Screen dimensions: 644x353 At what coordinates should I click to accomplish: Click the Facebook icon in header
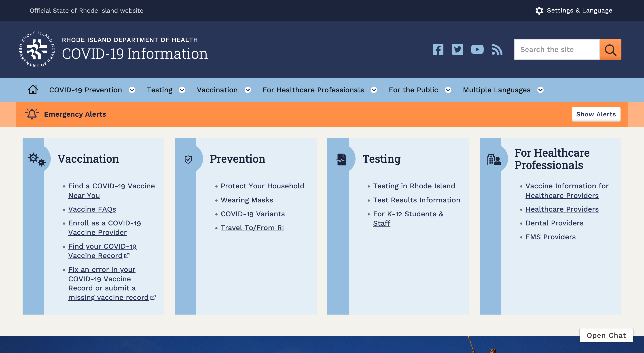pyautogui.click(x=438, y=49)
